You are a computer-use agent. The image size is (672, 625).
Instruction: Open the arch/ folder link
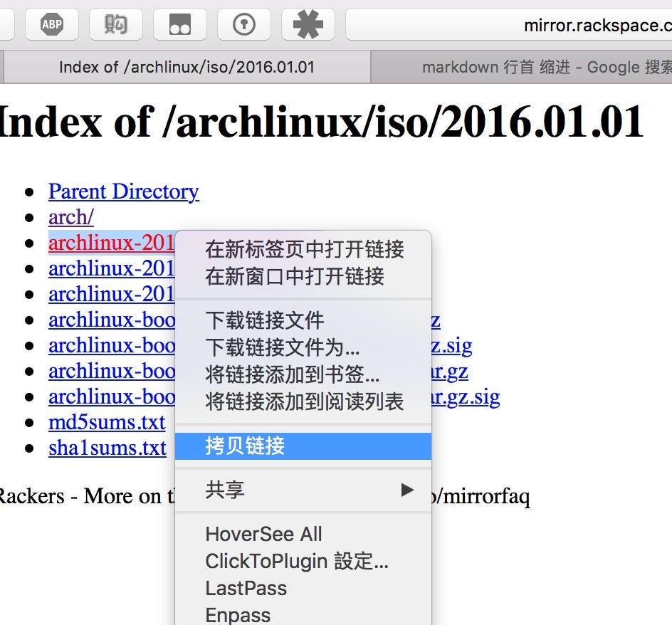point(70,217)
